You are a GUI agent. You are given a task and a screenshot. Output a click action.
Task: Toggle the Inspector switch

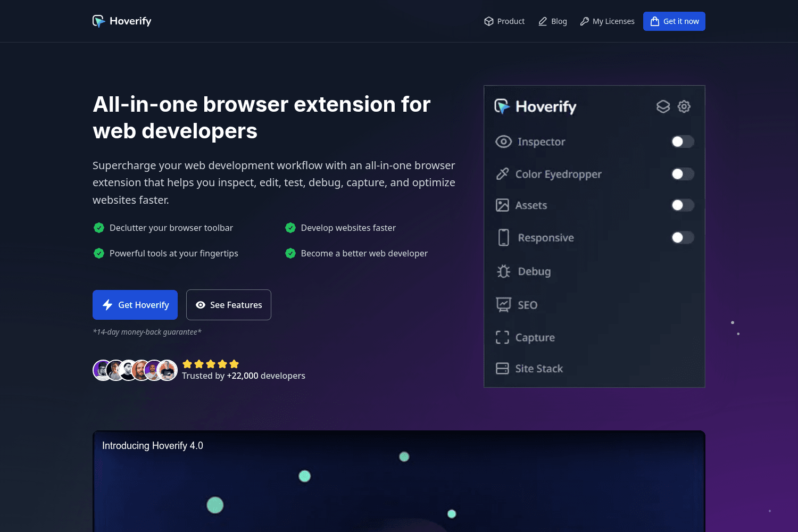(x=683, y=142)
